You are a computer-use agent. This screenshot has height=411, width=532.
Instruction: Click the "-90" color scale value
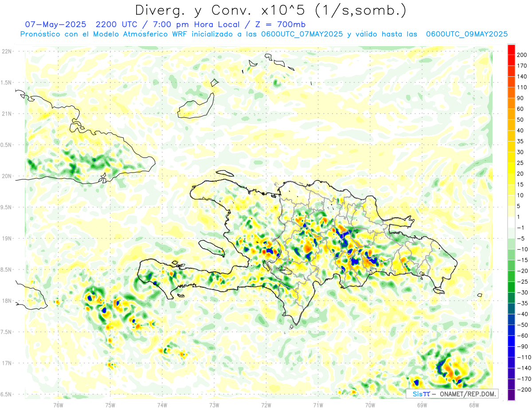point(524,347)
